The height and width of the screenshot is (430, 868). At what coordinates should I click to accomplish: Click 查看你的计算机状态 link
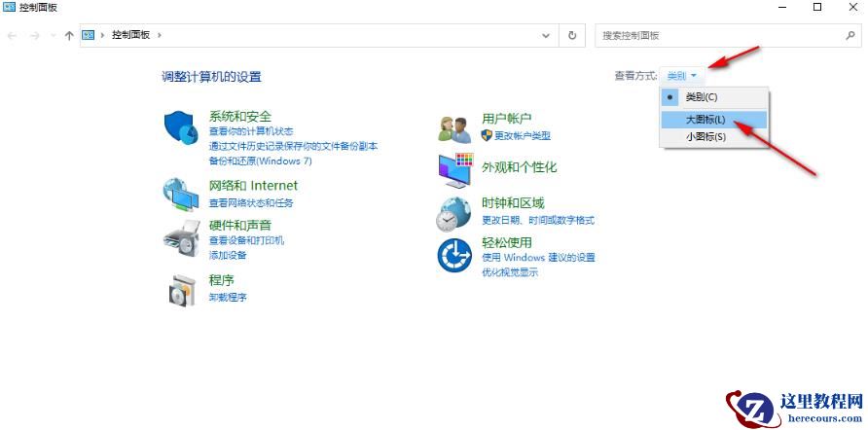click(251, 131)
